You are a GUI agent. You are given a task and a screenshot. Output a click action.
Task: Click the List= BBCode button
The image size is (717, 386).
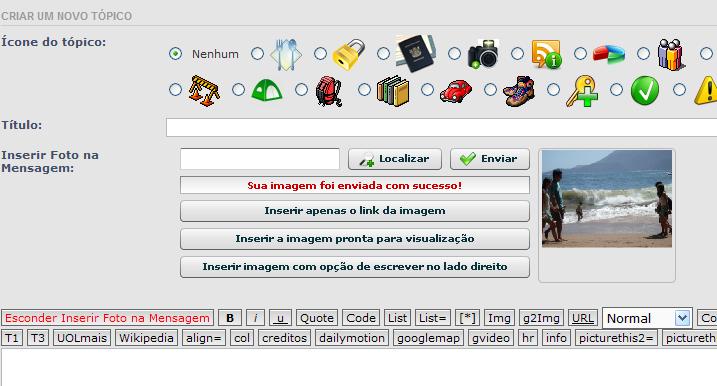pyautogui.click(x=433, y=318)
